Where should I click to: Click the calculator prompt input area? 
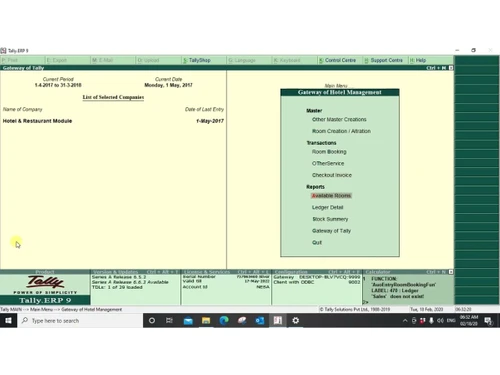pos(409,302)
